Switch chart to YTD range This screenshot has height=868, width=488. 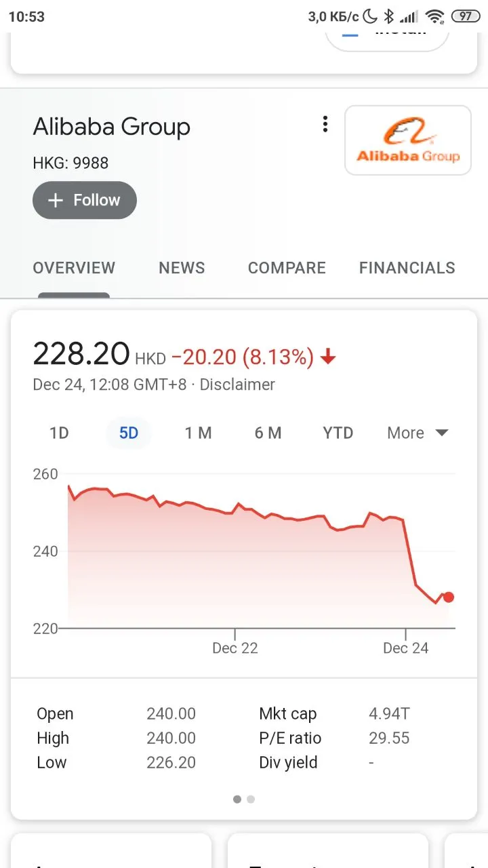[x=338, y=433]
